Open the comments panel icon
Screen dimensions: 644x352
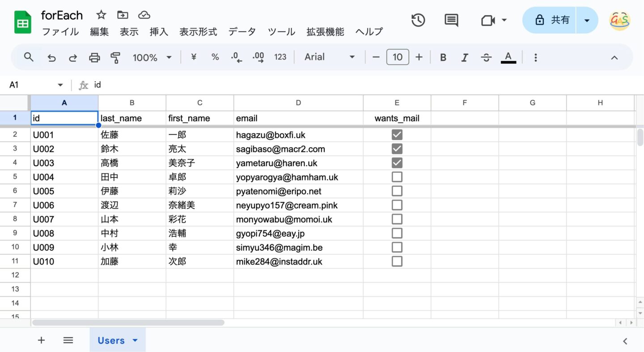pos(451,20)
